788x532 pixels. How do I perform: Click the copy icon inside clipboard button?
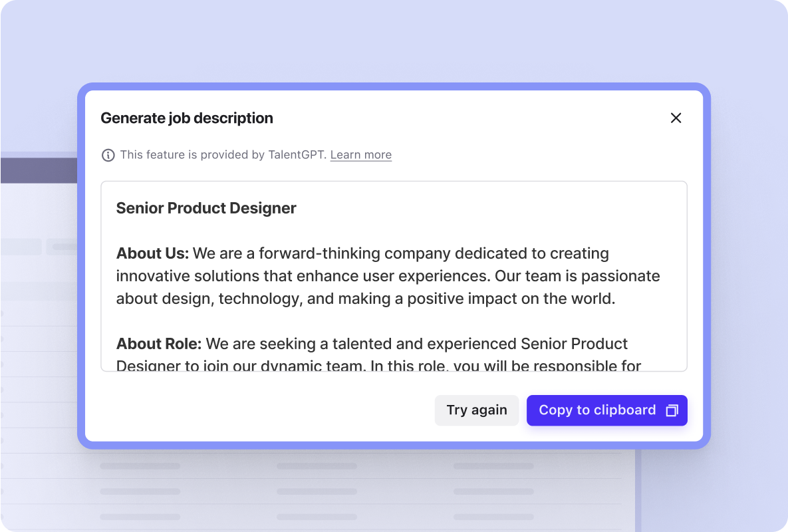[x=672, y=410]
